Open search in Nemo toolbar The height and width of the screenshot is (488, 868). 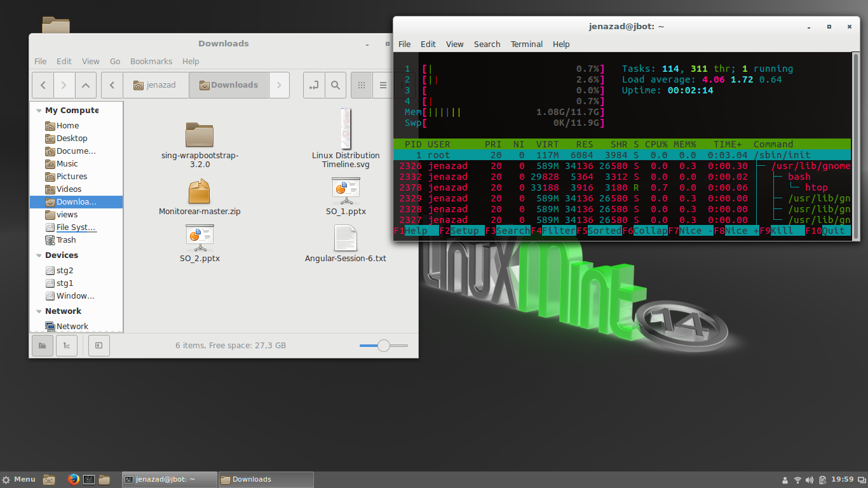[x=335, y=85]
